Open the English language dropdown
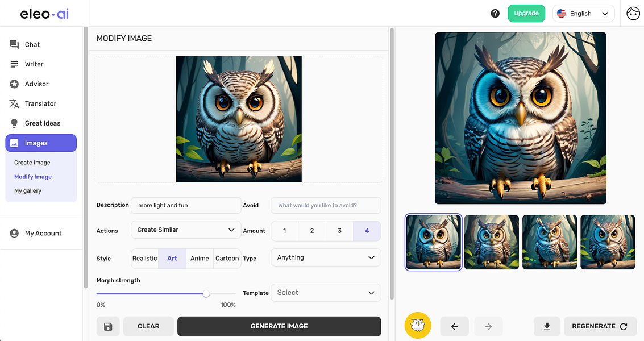The height and width of the screenshot is (341, 644). (x=583, y=13)
